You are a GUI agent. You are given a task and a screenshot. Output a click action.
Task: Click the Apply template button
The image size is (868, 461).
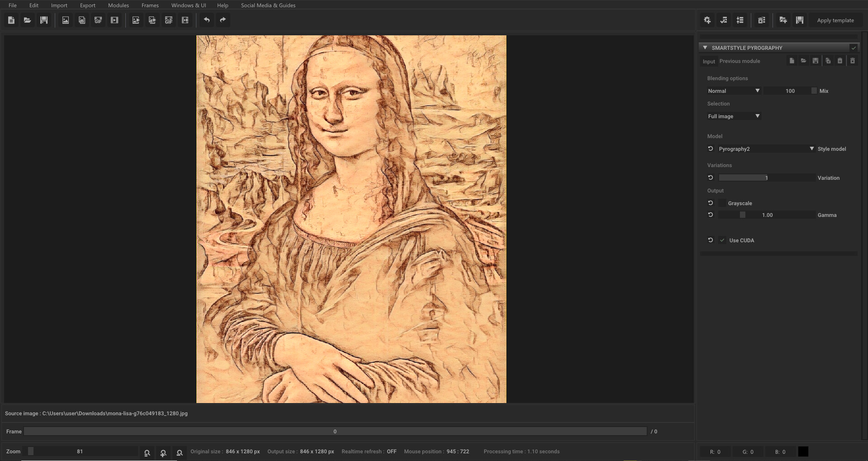pyautogui.click(x=835, y=20)
